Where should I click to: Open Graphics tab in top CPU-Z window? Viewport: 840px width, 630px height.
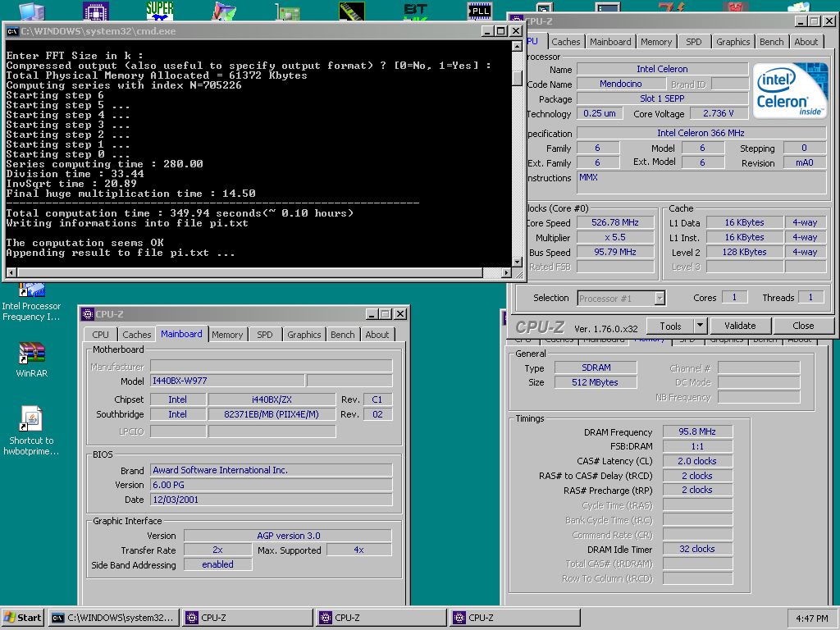click(x=733, y=42)
